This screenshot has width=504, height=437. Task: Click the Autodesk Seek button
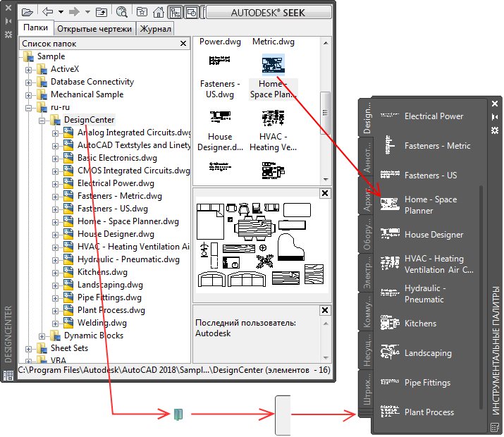pyautogui.click(x=269, y=13)
